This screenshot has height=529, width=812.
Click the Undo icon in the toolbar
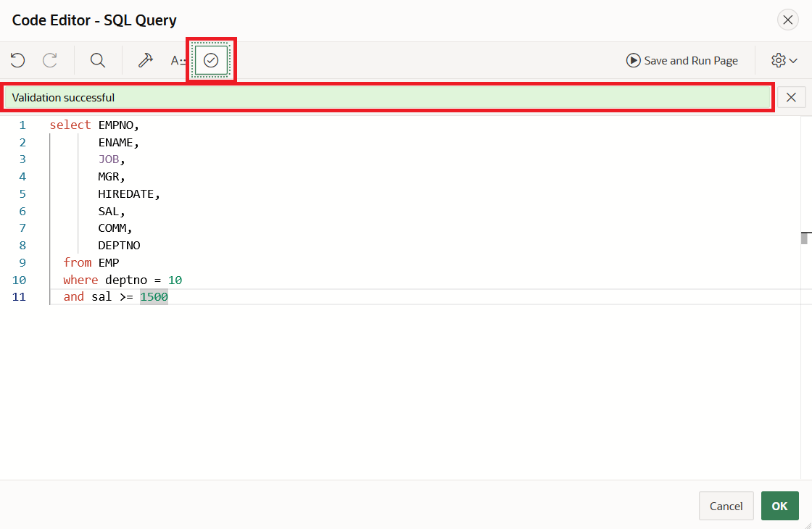[17, 60]
